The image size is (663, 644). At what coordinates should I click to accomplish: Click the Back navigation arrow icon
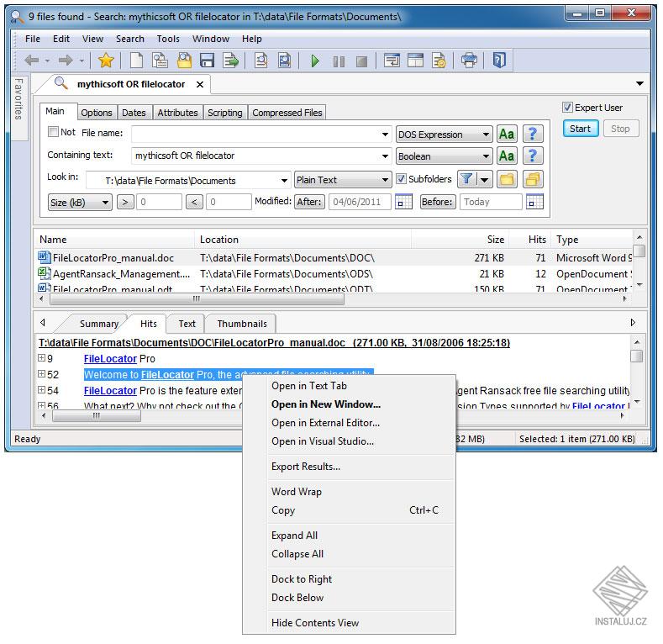point(32,61)
